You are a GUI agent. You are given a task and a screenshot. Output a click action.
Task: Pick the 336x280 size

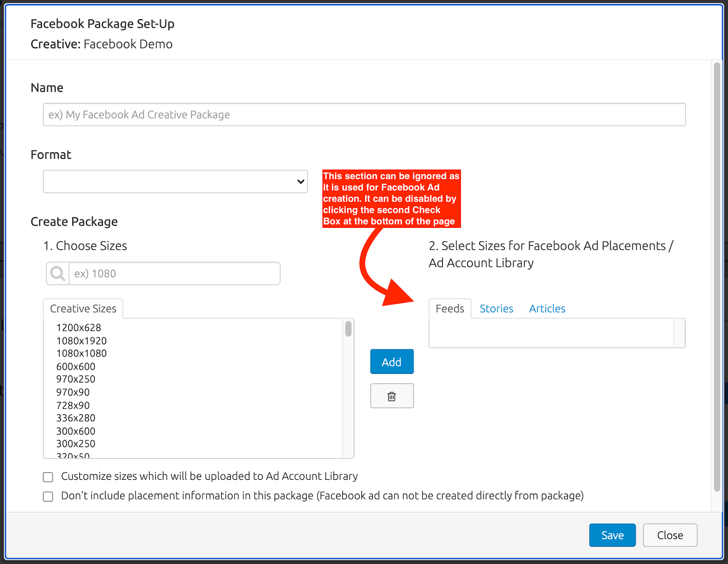pyautogui.click(x=76, y=418)
